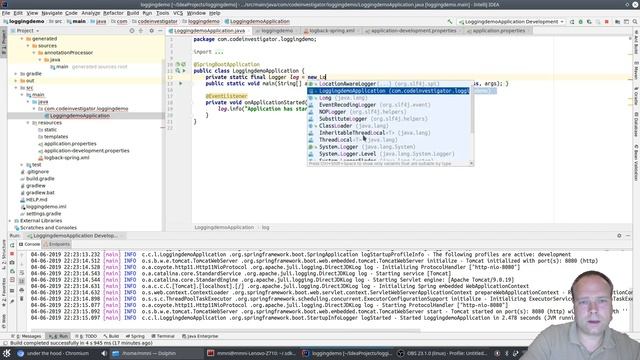The height and width of the screenshot is (360, 640).
Task: Select build.gradle in project tree
Action: point(40,179)
